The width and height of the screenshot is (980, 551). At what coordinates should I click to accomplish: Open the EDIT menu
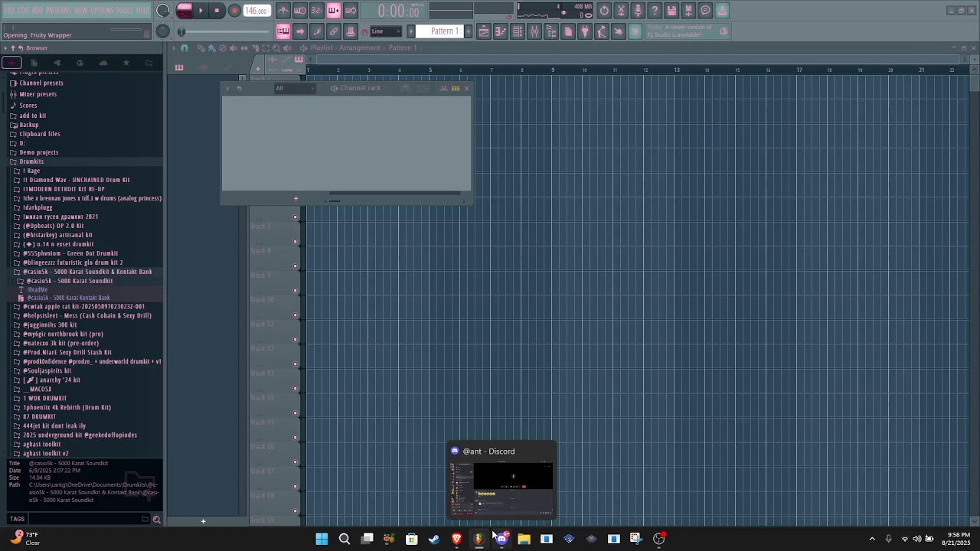[24, 11]
